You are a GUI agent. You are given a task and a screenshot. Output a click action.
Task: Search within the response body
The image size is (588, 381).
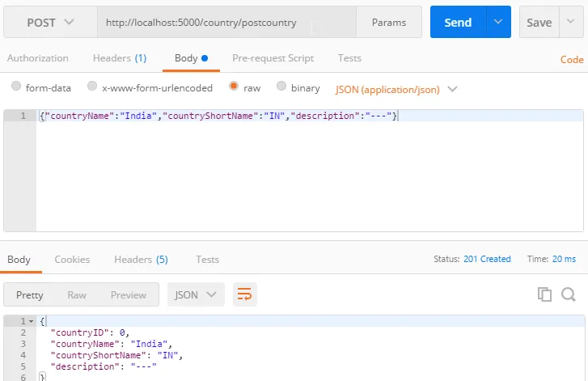pyautogui.click(x=568, y=294)
